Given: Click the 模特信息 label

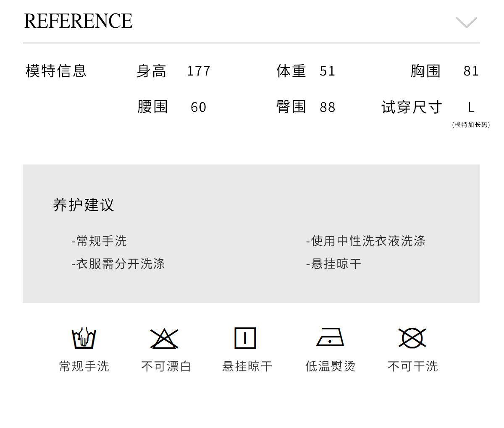Looking at the screenshot, I should (56, 71).
